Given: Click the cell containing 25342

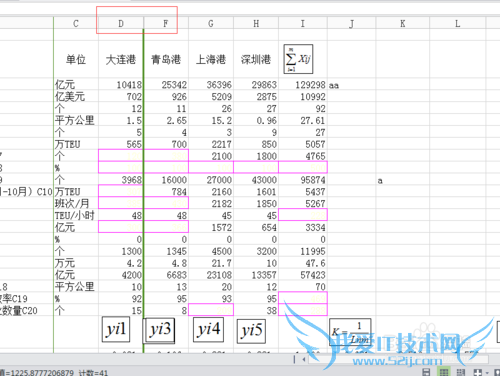Looking at the screenshot, I should pos(166,85).
